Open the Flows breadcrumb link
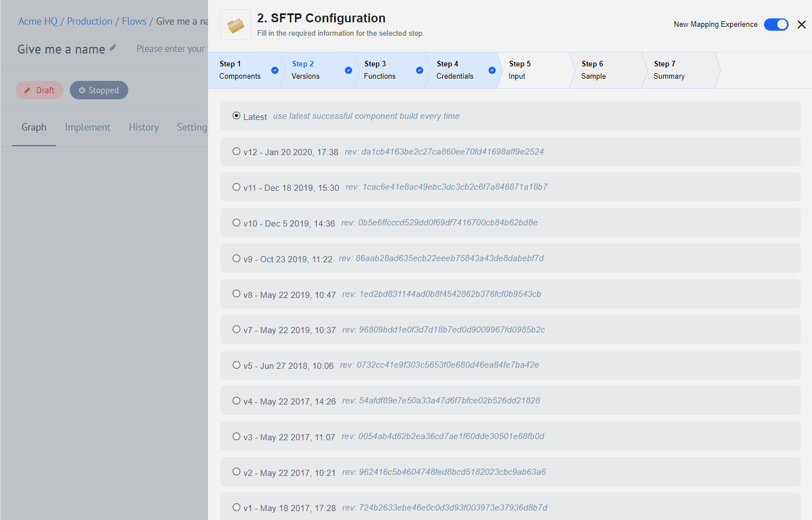The image size is (812, 520). (134, 21)
